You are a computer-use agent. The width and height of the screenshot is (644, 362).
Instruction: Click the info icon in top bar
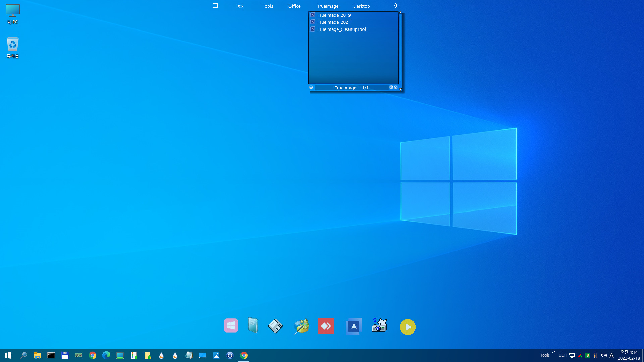click(397, 6)
